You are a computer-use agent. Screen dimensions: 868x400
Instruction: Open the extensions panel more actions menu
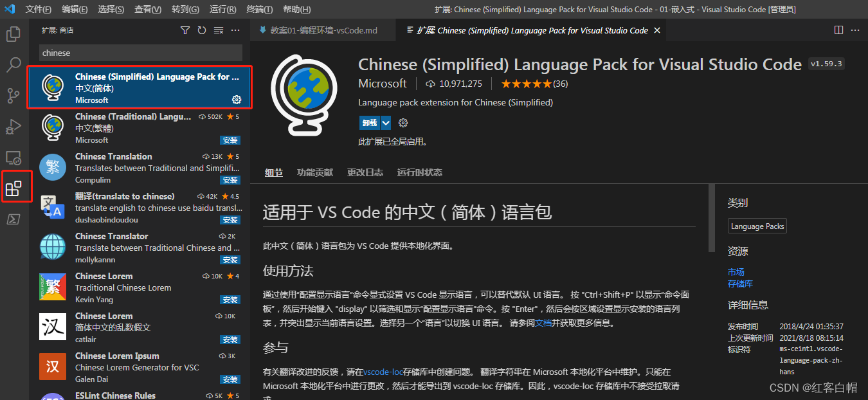(x=234, y=30)
